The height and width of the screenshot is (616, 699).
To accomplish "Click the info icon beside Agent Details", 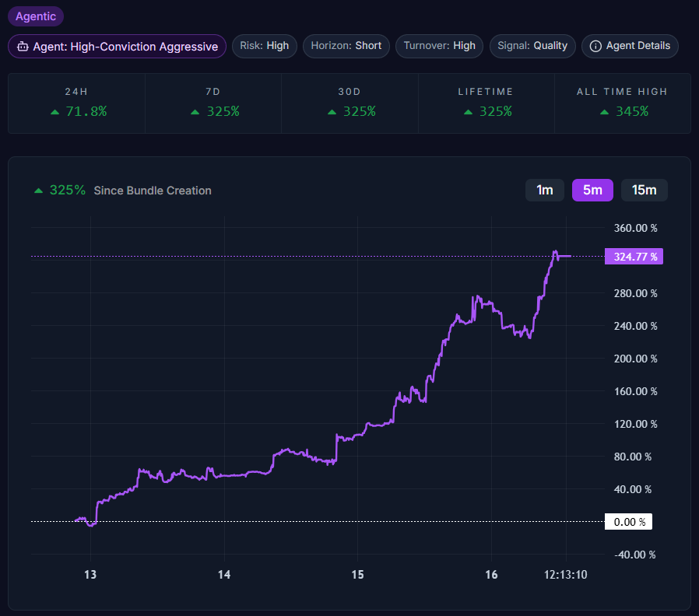I will click(595, 46).
